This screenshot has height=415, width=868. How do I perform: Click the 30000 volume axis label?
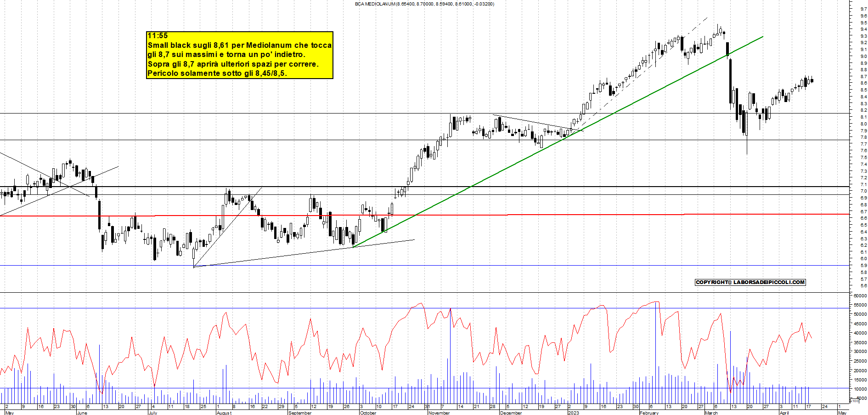coord(860,351)
